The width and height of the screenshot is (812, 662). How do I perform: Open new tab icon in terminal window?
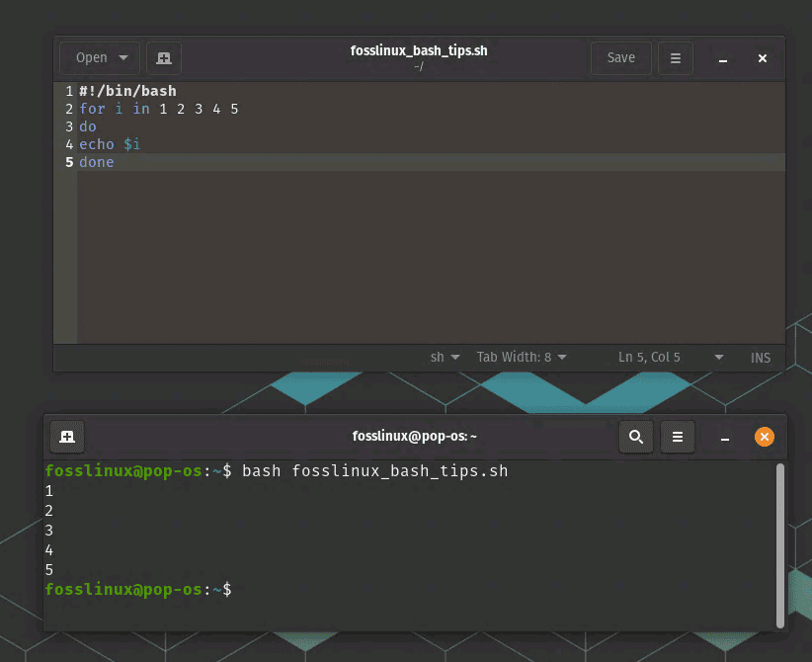[67, 437]
